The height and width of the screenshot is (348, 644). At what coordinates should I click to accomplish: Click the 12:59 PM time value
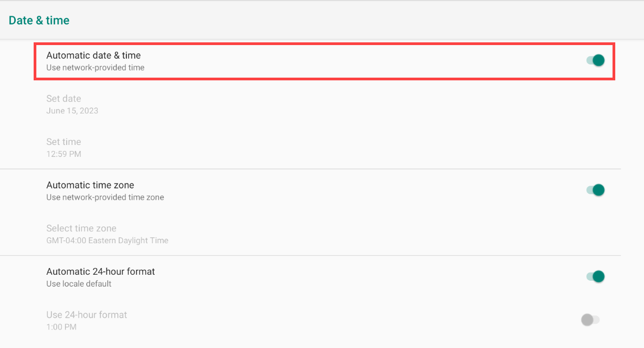63,154
